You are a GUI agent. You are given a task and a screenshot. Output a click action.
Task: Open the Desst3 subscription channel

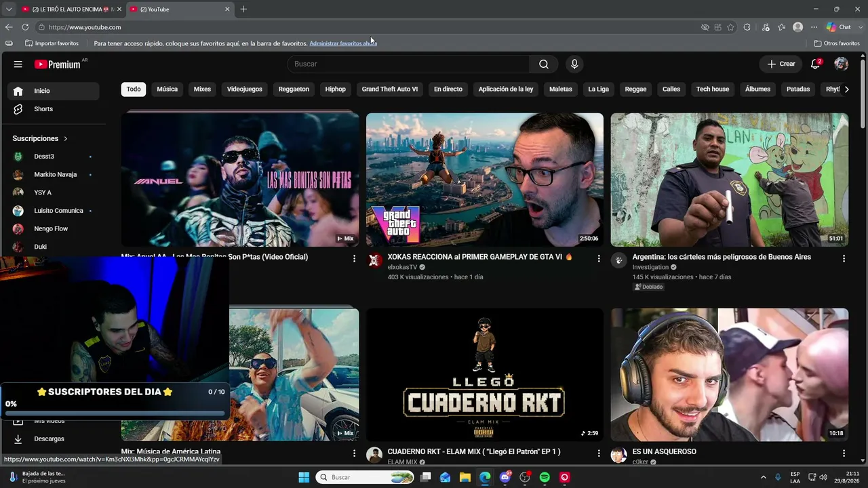tap(53, 157)
